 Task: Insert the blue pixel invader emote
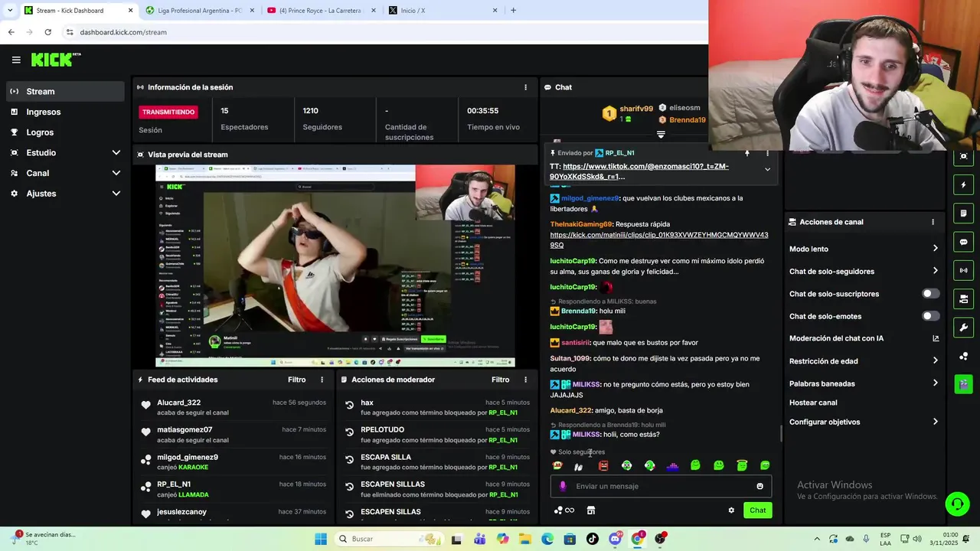click(x=672, y=465)
